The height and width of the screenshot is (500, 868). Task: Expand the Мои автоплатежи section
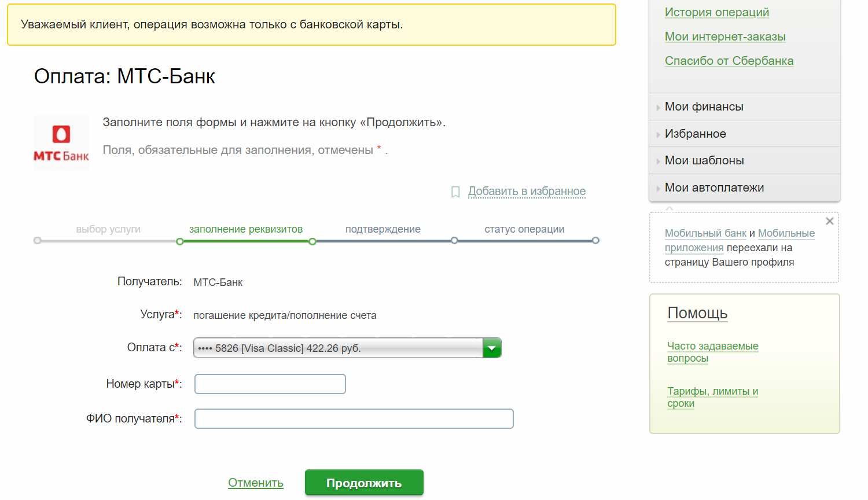coord(714,187)
